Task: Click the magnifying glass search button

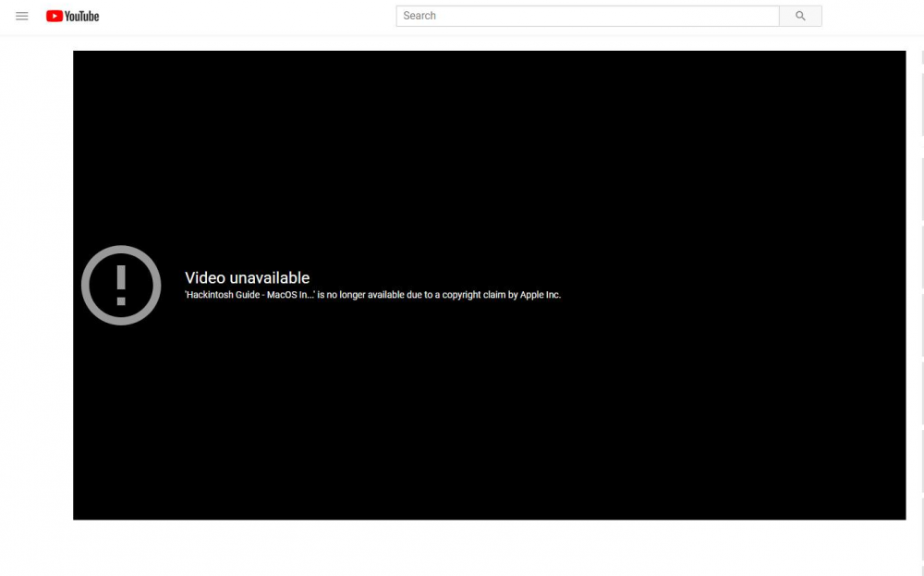Action: (x=800, y=16)
